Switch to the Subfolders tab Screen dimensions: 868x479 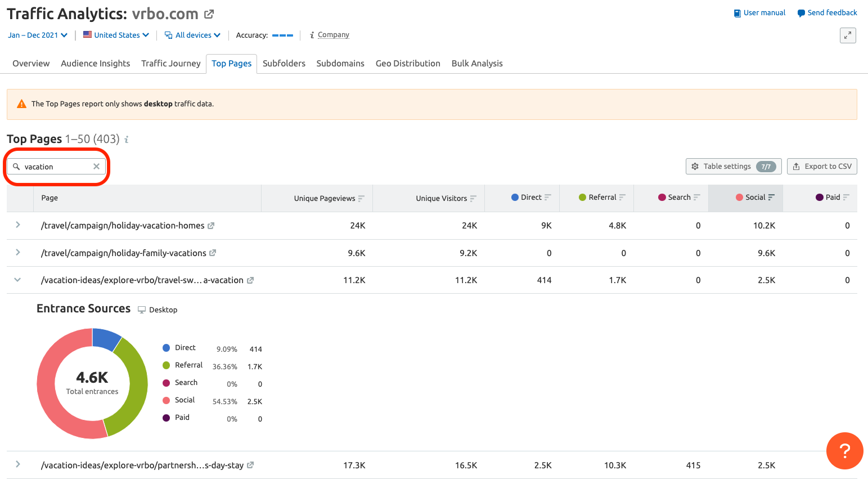(284, 64)
